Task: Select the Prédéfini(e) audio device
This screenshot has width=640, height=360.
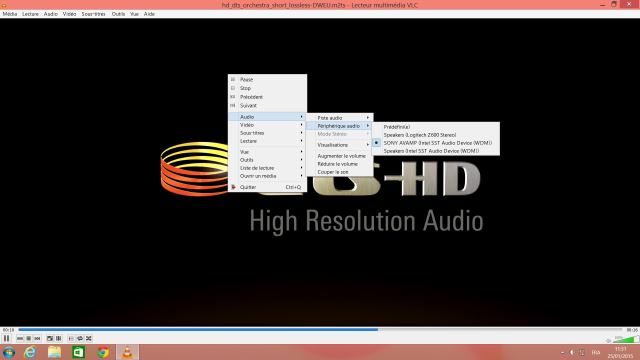Action: (436, 127)
